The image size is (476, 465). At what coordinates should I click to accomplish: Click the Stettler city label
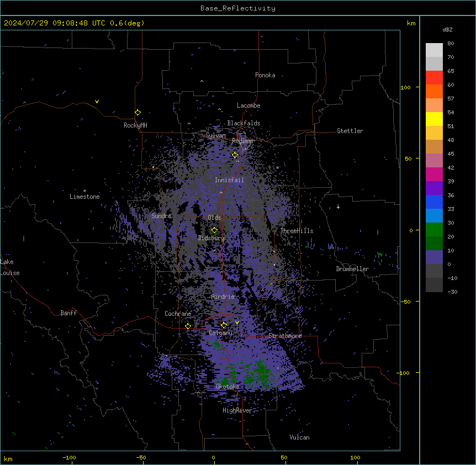(350, 131)
